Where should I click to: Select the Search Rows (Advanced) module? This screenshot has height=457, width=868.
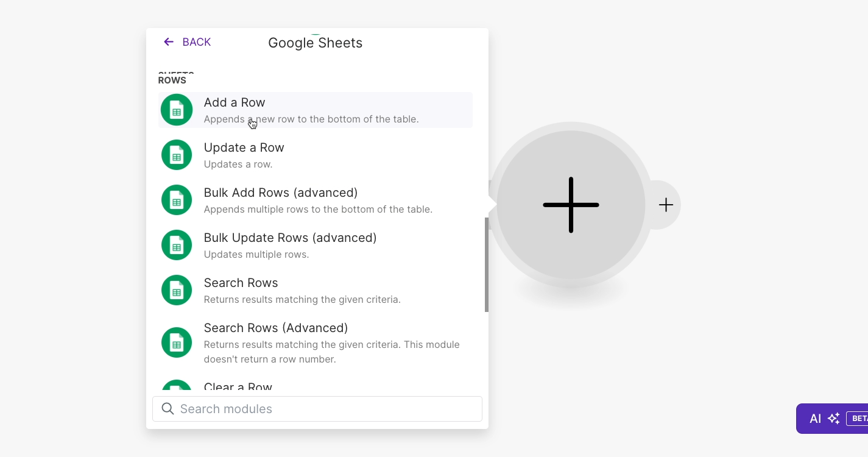pyautogui.click(x=316, y=342)
